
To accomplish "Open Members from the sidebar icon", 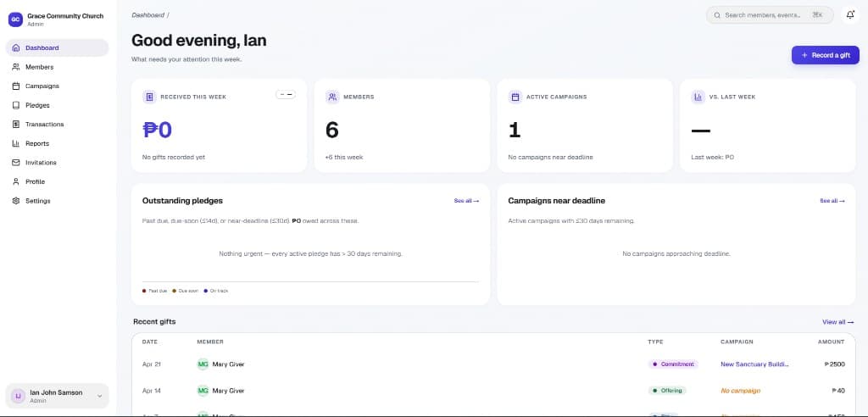I will coord(15,67).
